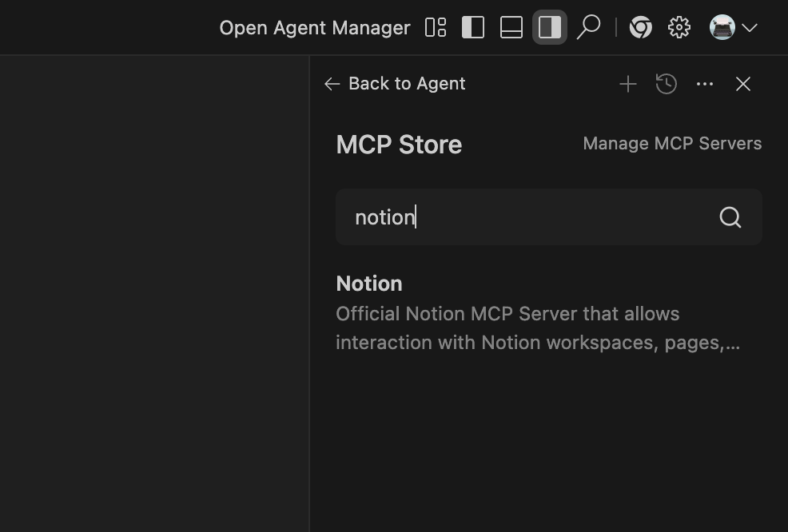Close the agent panel with X
This screenshot has height=532, width=788.
(742, 84)
